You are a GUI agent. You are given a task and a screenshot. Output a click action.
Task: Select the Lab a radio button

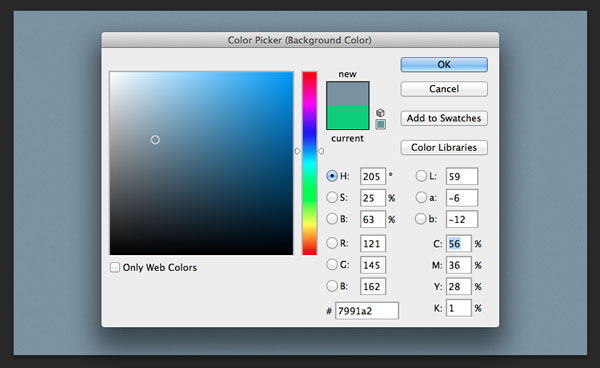(x=421, y=197)
